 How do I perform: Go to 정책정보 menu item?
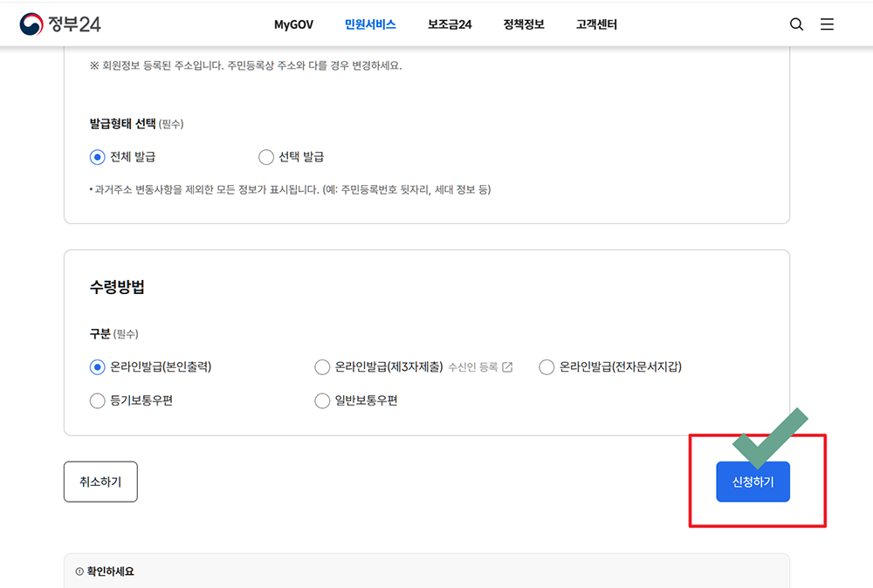[522, 24]
